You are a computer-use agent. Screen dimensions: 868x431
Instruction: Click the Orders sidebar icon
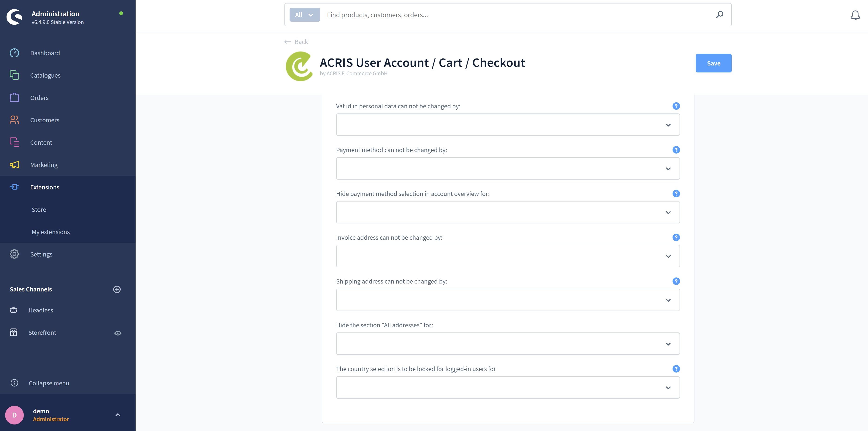[x=14, y=97]
